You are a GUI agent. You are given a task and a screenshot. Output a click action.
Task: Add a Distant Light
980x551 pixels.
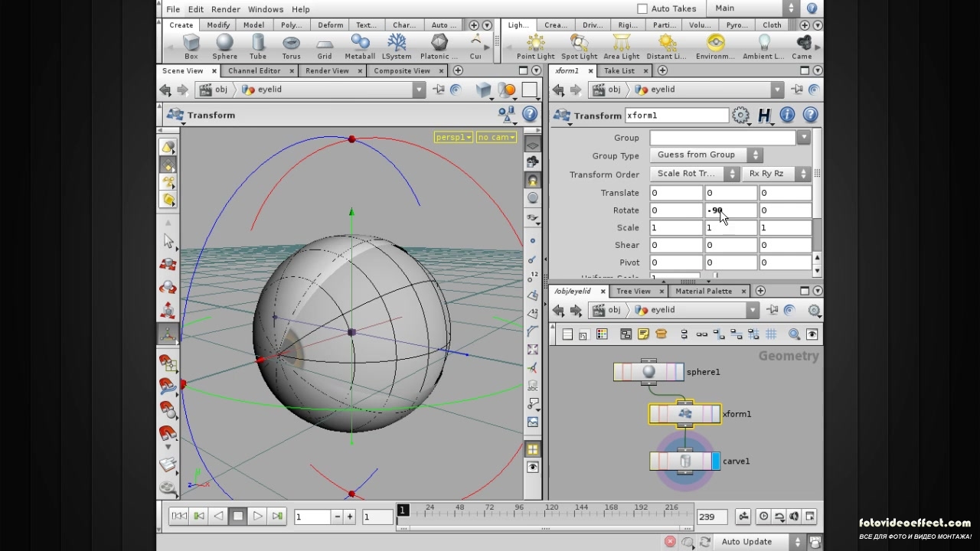click(x=666, y=47)
